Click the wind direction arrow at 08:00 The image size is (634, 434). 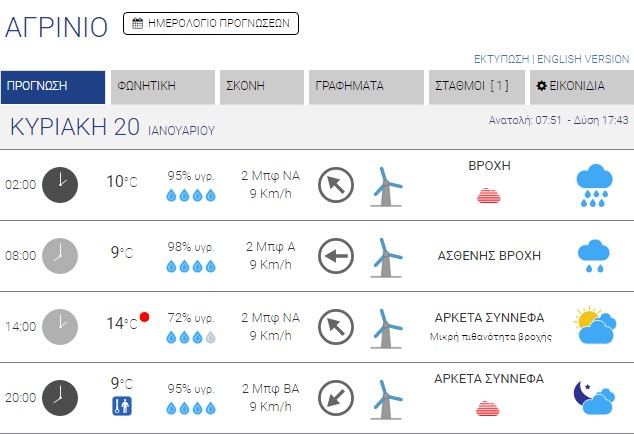tap(336, 256)
